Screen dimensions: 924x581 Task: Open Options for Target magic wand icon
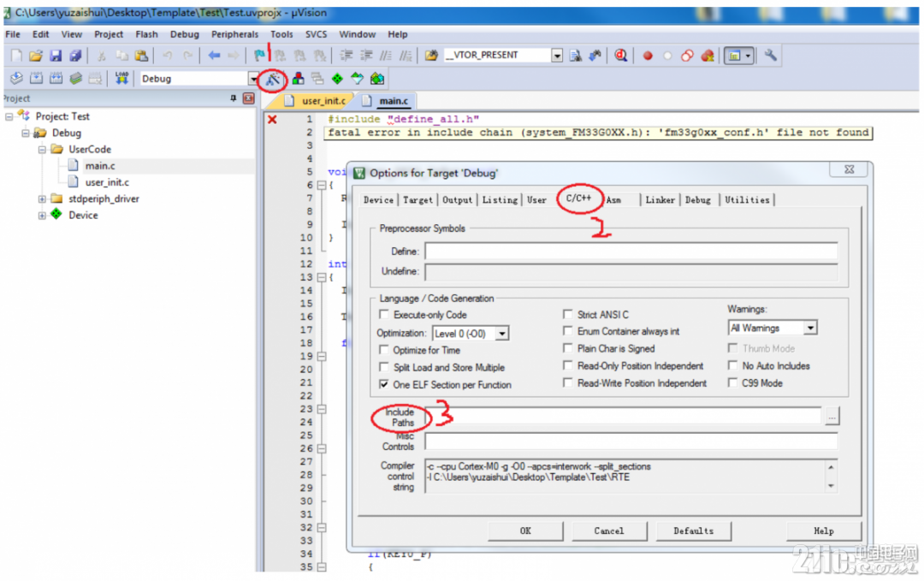pos(272,79)
